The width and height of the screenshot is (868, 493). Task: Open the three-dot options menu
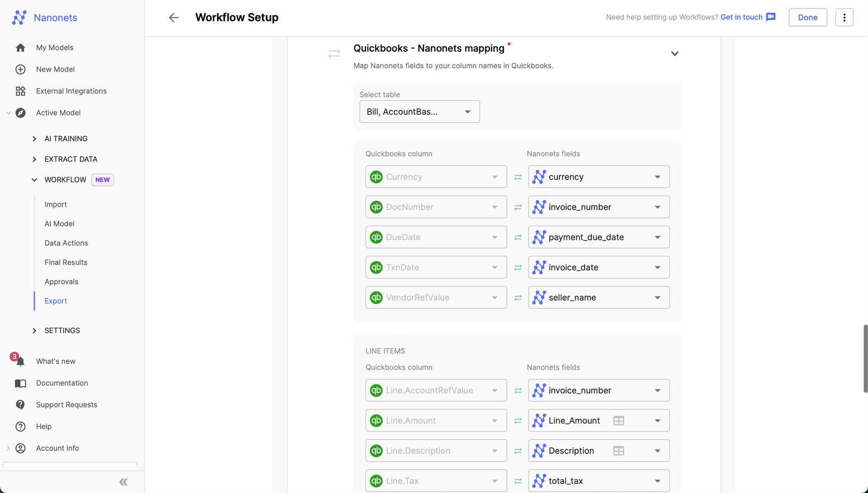click(x=844, y=17)
